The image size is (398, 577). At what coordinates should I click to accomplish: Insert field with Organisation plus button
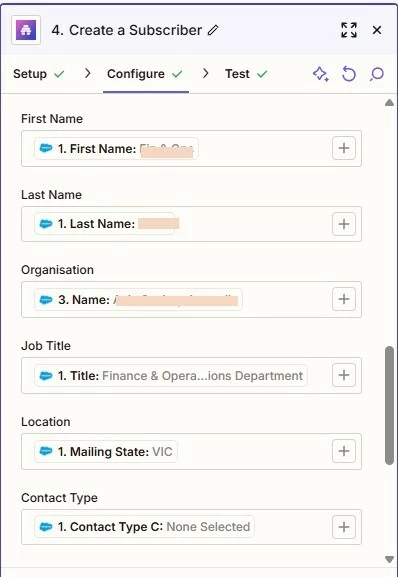click(x=344, y=299)
